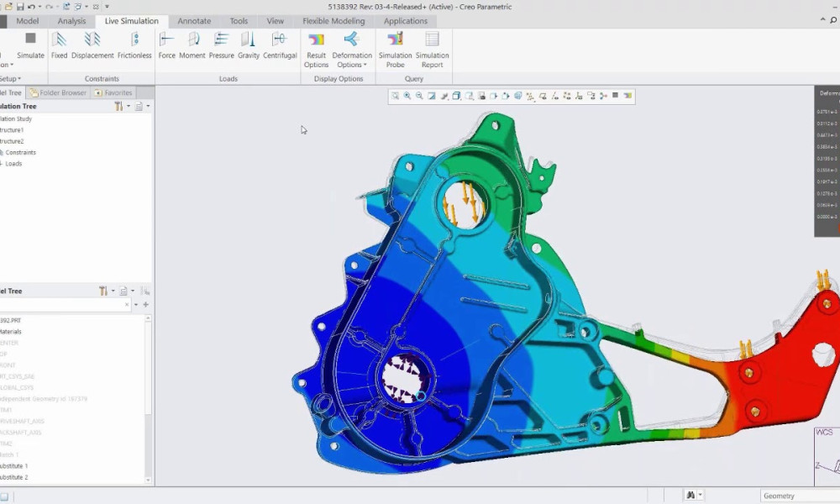Screen dimensions: 840x504
Task: Open display style cube in graphics toolbar
Action: 456,96
